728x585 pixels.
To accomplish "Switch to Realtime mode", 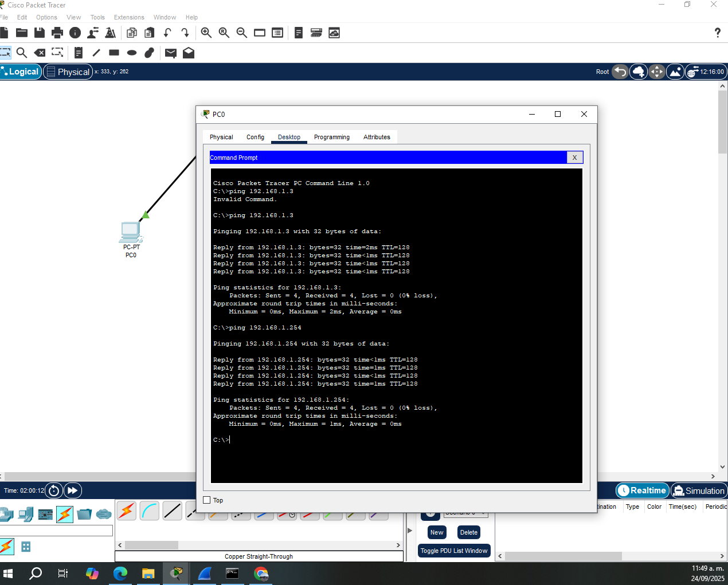I will (643, 490).
